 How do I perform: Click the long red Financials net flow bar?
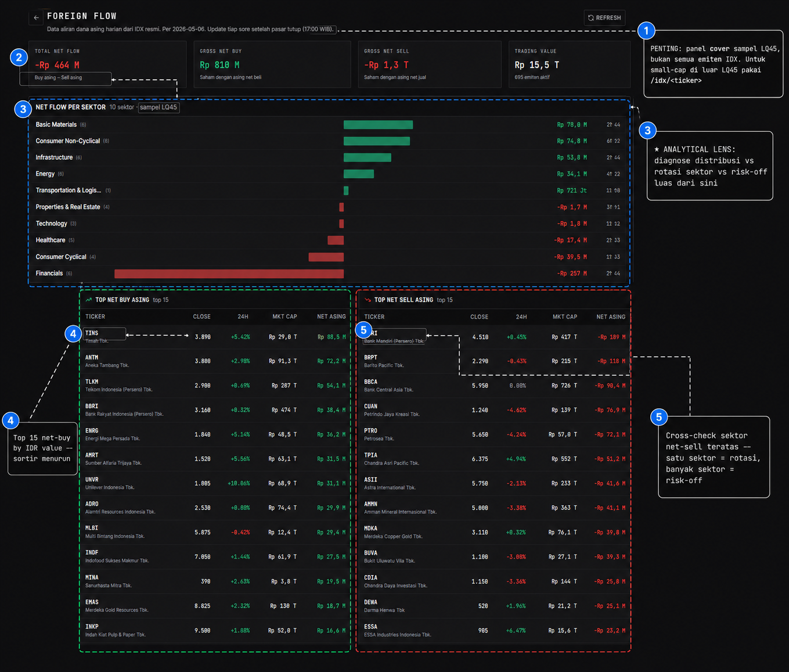point(229,274)
